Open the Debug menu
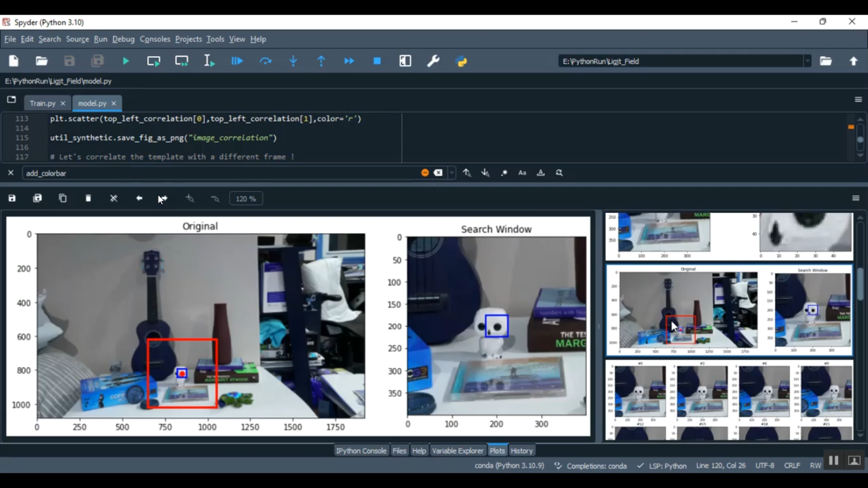This screenshot has height=488, width=868. (123, 39)
